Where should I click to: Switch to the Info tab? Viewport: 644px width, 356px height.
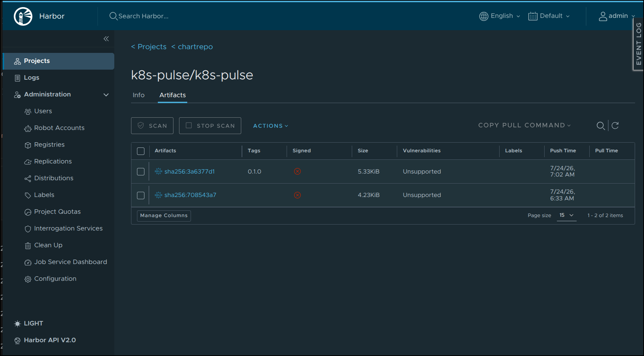pos(138,95)
